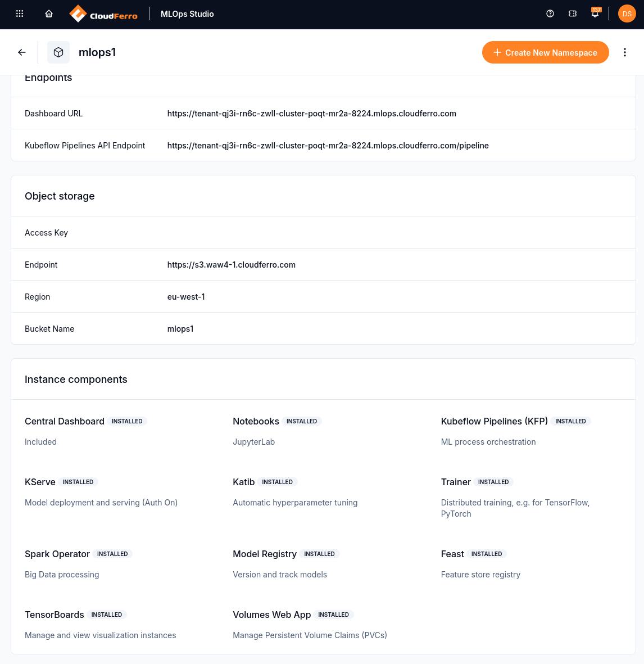Click JupyterLab description text
The width and height of the screenshot is (644, 664).
point(254,442)
